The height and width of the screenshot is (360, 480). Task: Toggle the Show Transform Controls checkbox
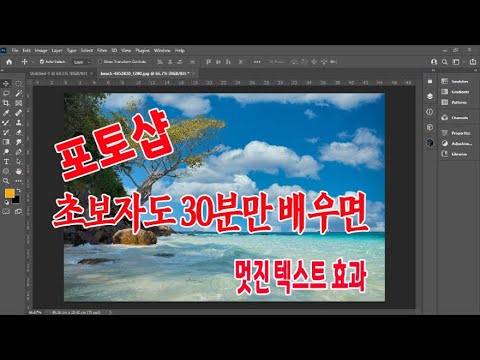(100, 62)
